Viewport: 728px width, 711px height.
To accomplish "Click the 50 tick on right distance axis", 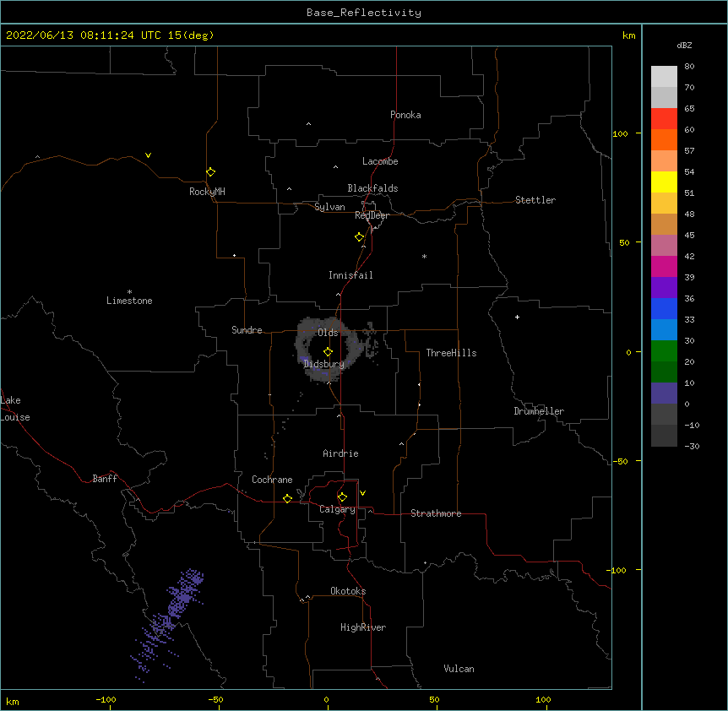I will [x=624, y=242].
